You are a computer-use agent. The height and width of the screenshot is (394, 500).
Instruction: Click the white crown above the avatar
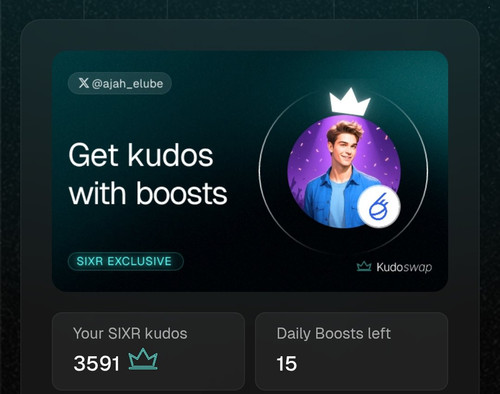point(350,102)
